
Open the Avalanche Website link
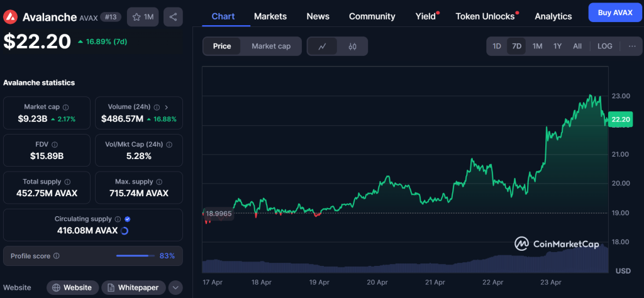coord(72,287)
